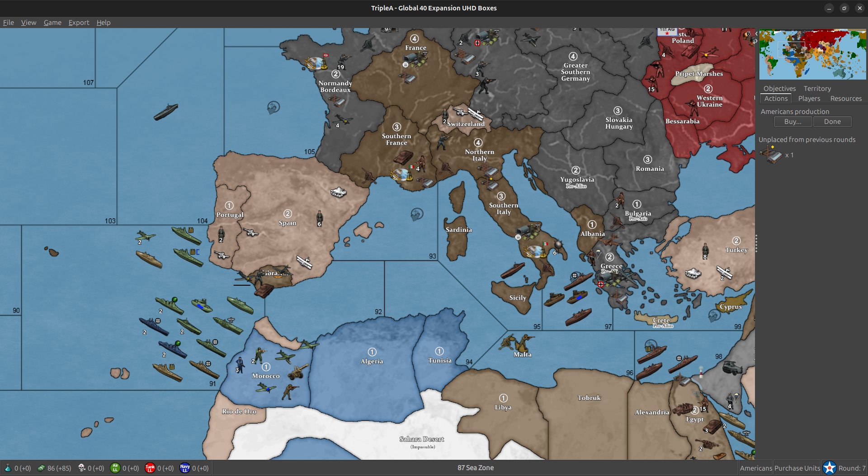
Task: Click the skull resource icon
Action: click(x=82, y=468)
